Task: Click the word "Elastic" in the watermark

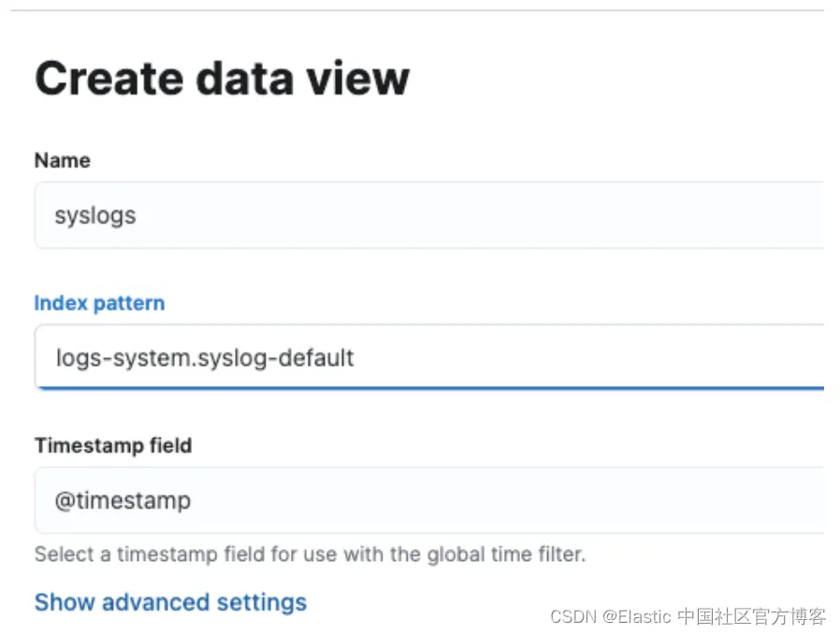Action: point(644,617)
